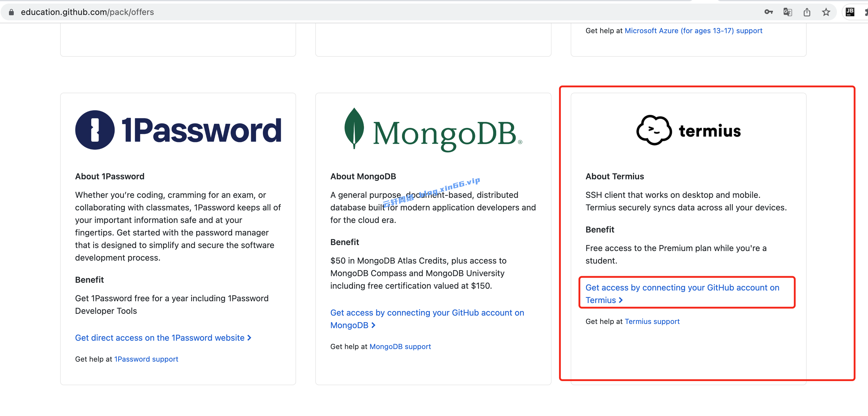Click the share page icon
Viewport: 868px width, 416px height.
pyautogui.click(x=807, y=12)
